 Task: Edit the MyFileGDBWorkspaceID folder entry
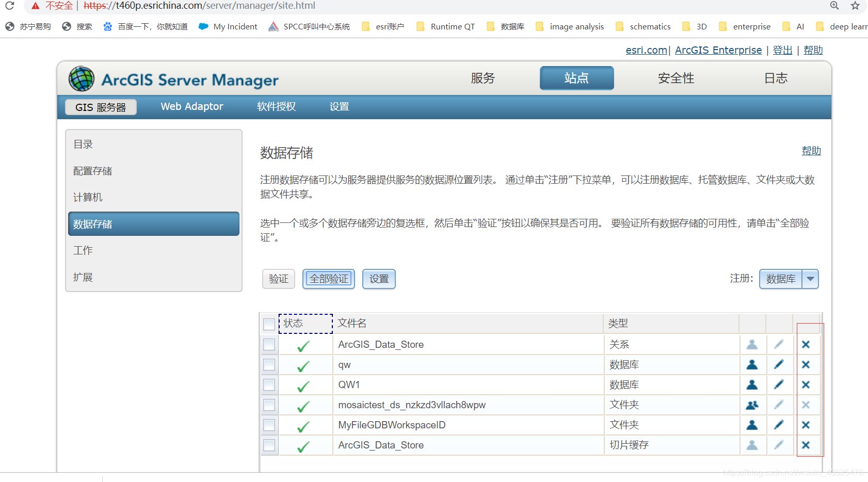click(779, 425)
